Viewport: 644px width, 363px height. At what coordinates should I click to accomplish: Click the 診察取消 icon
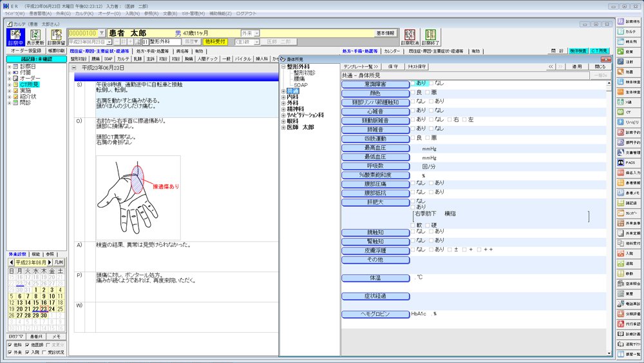[410, 37]
